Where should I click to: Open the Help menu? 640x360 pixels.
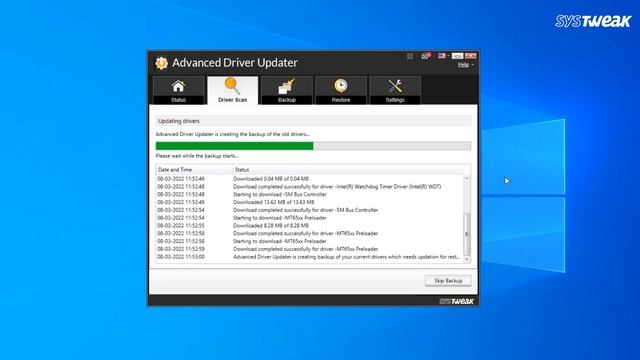(465, 65)
